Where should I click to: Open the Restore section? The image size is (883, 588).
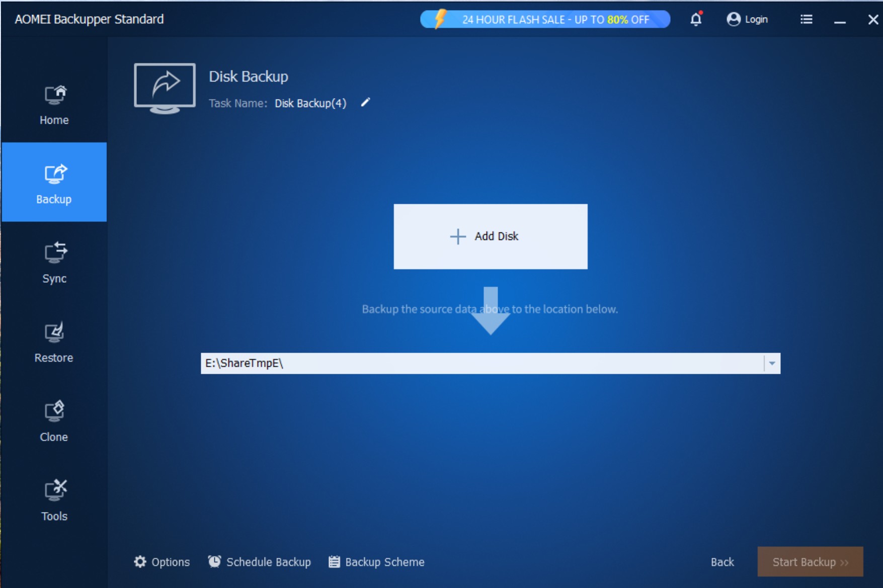point(54,342)
